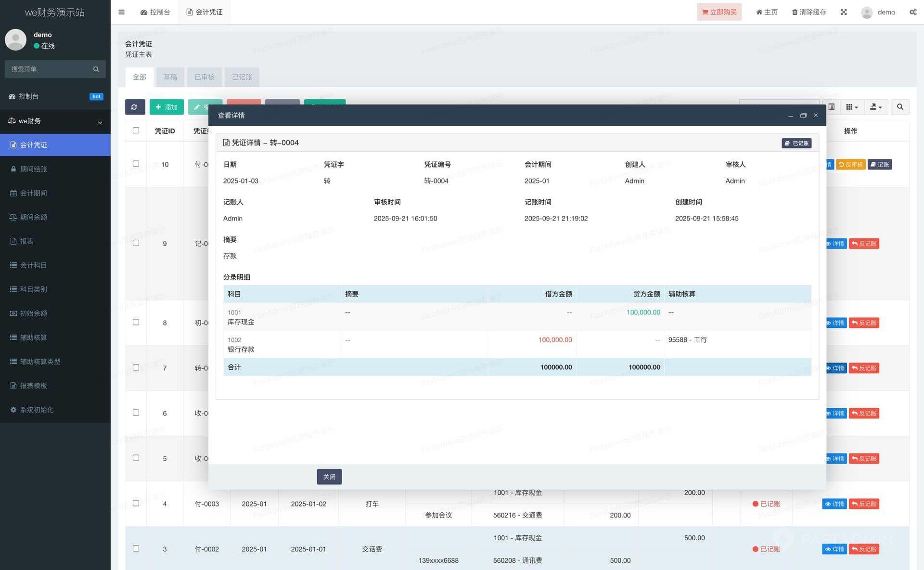Select the row checkbox for voucher ID 4
This screenshot has width=924, height=570.
click(x=136, y=503)
